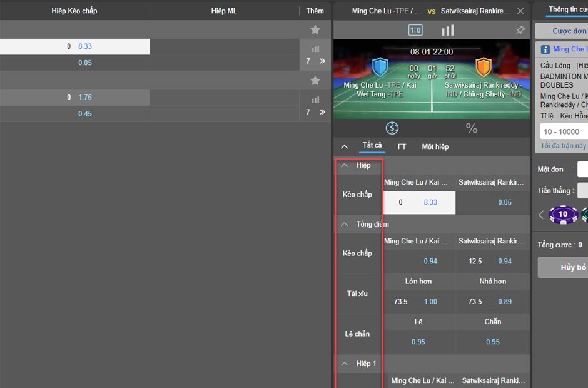Choose 8.33 for Ming Che Lu in Hiệp section

[x=419, y=202]
